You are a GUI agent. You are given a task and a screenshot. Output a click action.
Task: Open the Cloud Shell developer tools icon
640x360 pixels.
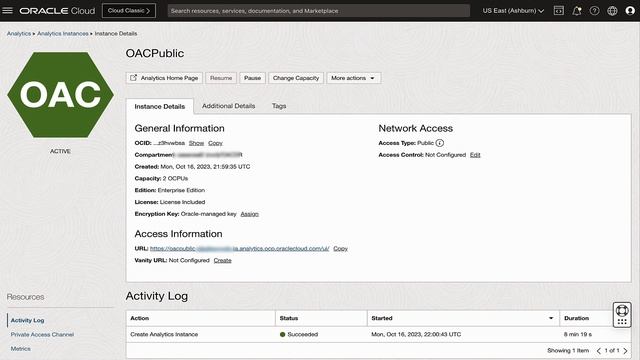tap(558, 11)
